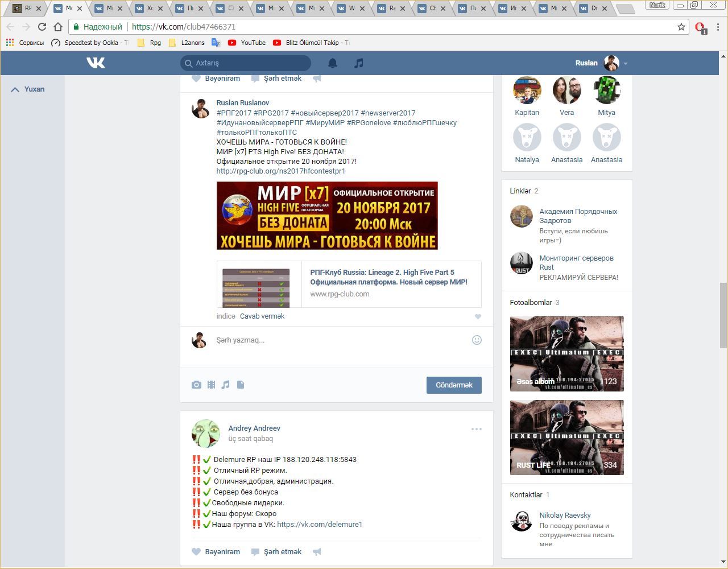Click Şərh etmək under Andrey Andreev's post
728x569 pixels.
click(276, 551)
